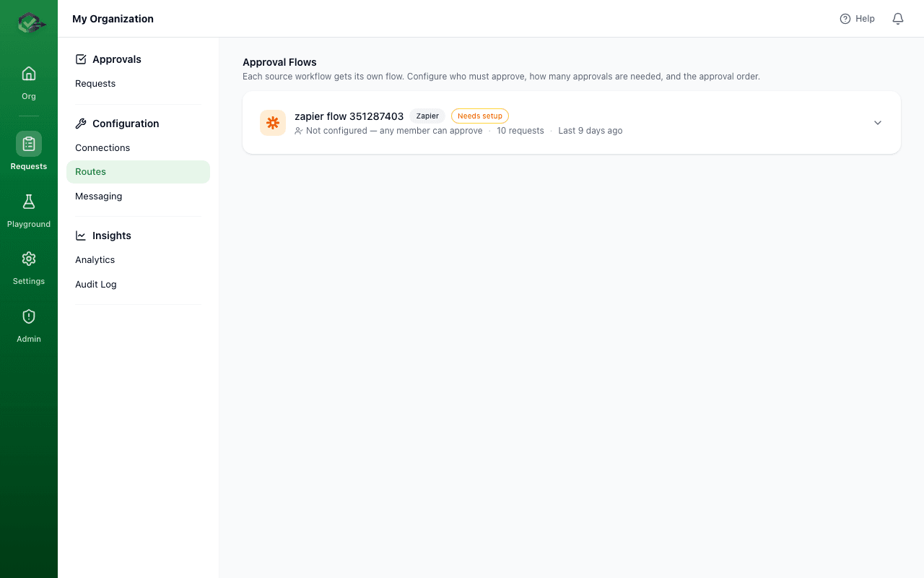View the Audit Log

coord(95,284)
